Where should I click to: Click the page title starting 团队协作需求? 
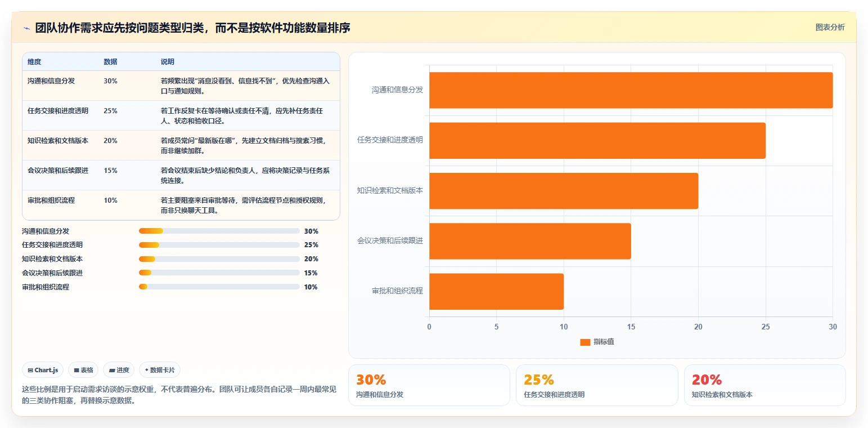[192, 28]
